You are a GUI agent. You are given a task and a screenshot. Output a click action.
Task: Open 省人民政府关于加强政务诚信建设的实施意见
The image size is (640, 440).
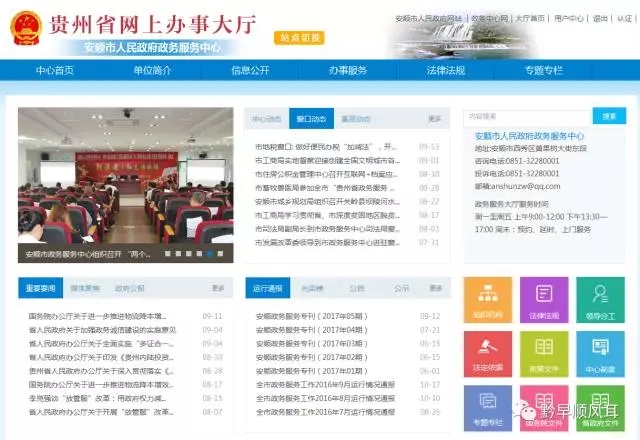102,330
